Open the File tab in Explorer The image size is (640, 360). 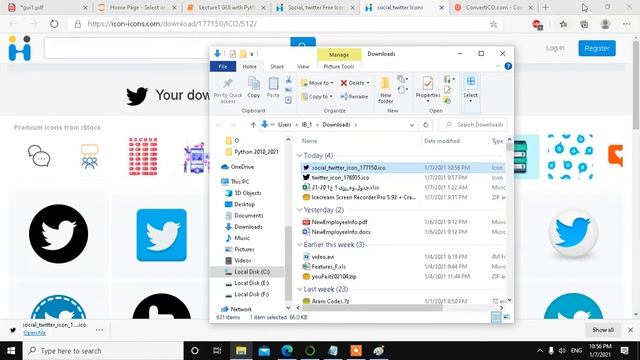coord(223,67)
